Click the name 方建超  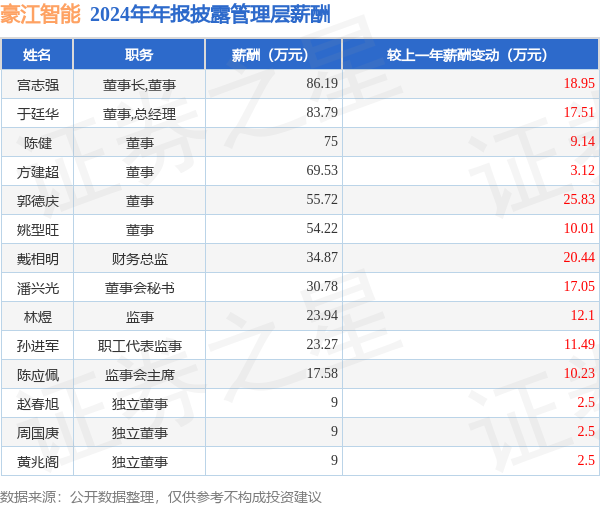click(38, 172)
